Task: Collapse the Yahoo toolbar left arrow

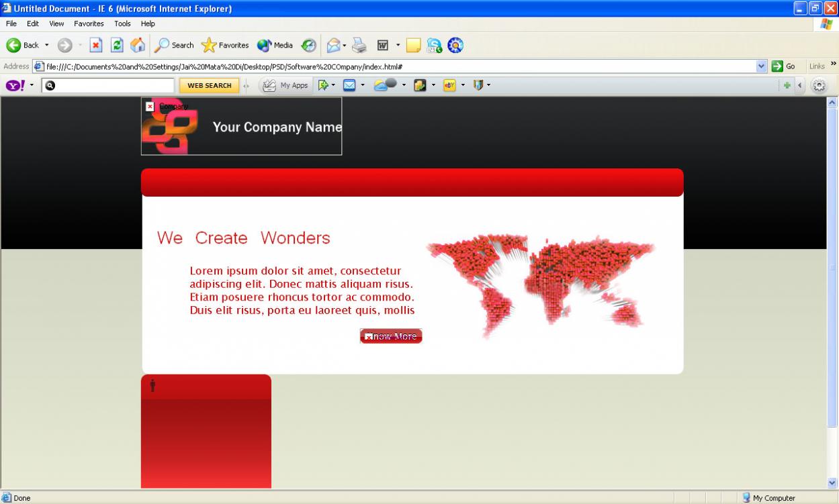Action: (799, 85)
